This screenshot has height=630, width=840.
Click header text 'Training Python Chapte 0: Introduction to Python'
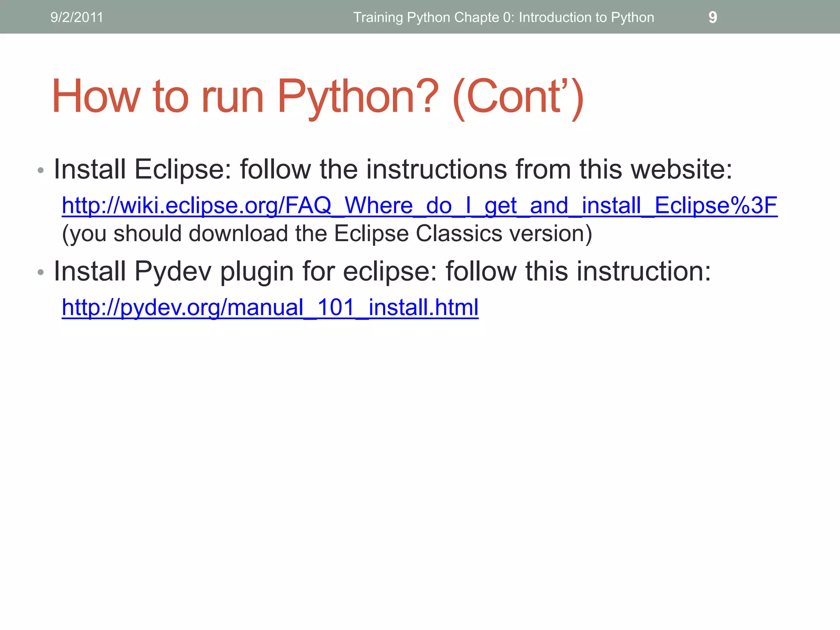(x=504, y=18)
